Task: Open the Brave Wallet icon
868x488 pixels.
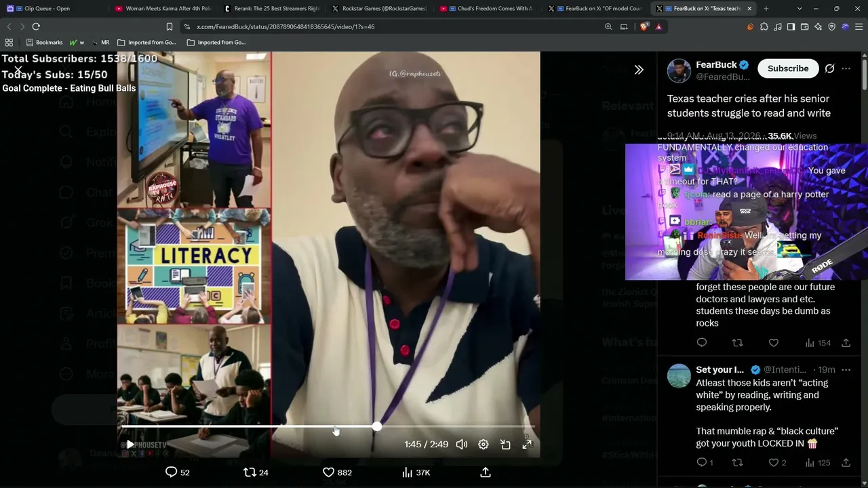Action: pos(805,26)
